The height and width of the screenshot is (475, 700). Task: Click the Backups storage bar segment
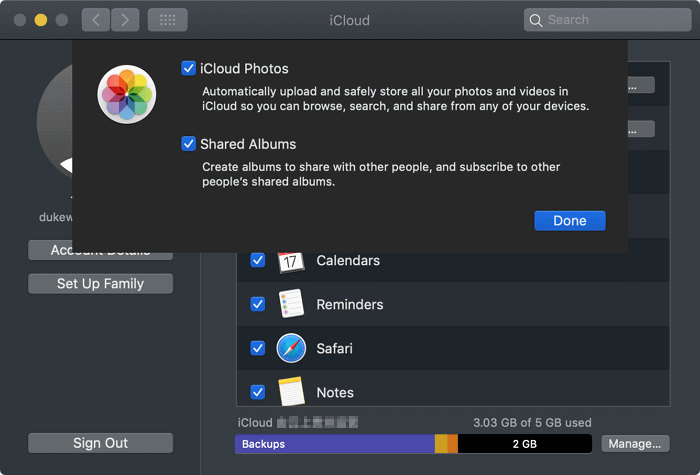334,444
